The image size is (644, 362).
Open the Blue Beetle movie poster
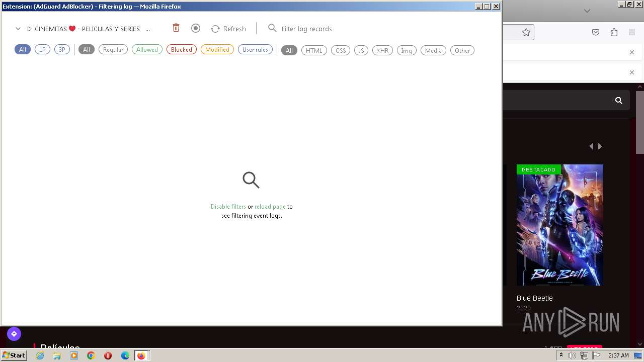tap(560, 225)
